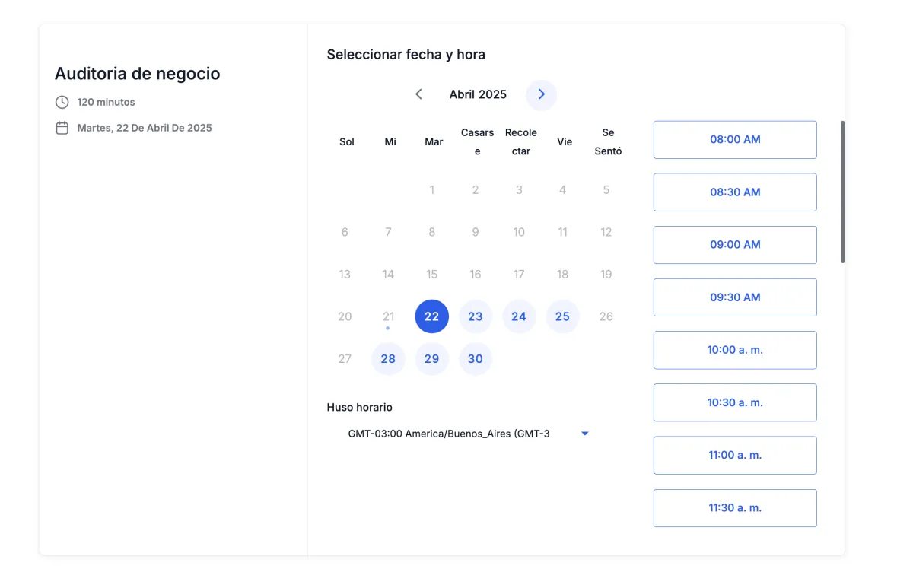Click the greyed-out day 12
This screenshot has height=588, width=913.
[606, 232]
